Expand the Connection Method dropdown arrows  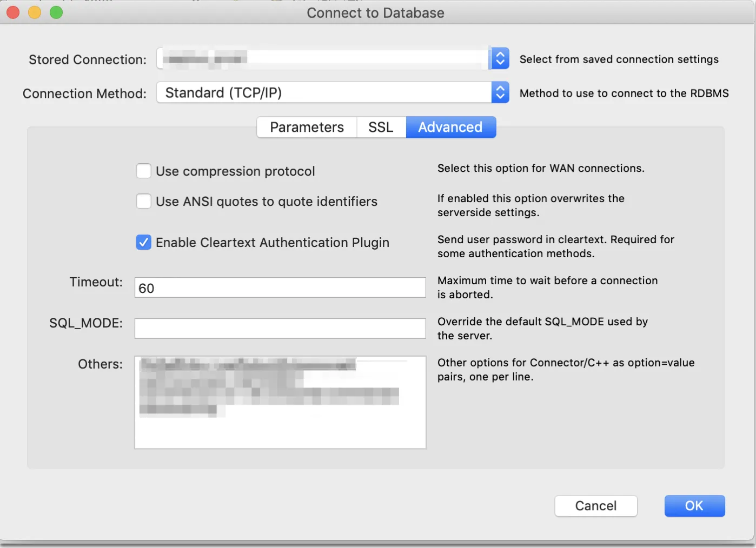(500, 93)
